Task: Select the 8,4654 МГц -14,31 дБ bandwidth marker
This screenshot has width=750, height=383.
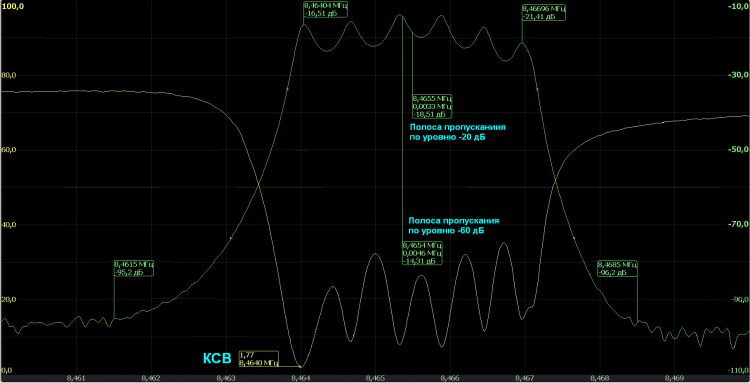Action: 422,252
